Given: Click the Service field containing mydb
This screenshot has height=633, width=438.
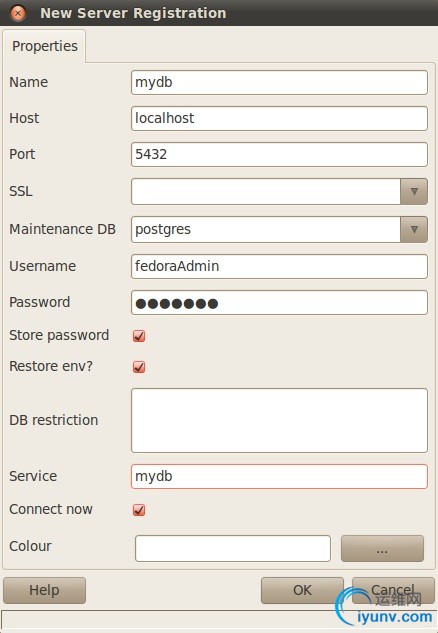Looking at the screenshot, I should pos(279,476).
